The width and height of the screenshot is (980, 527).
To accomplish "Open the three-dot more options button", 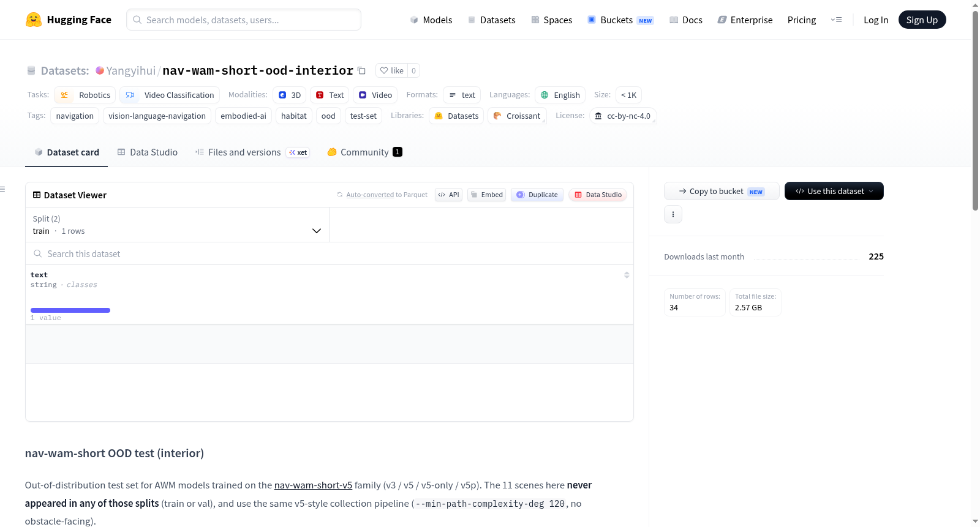I will [673, 214].
